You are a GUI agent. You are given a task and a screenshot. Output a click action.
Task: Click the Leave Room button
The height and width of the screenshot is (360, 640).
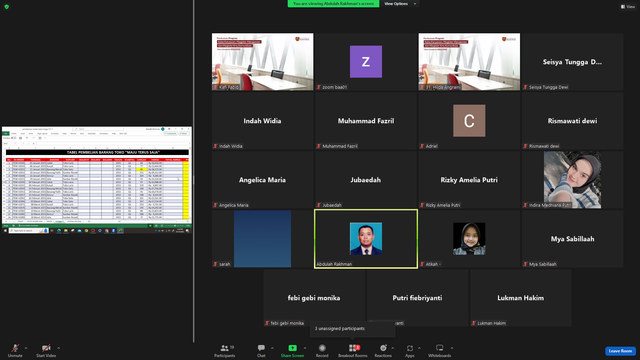pos(620,351)
